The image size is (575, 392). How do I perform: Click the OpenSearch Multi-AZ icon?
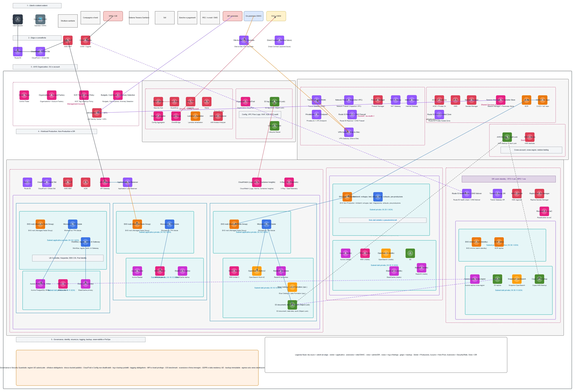tap(257, 271)
